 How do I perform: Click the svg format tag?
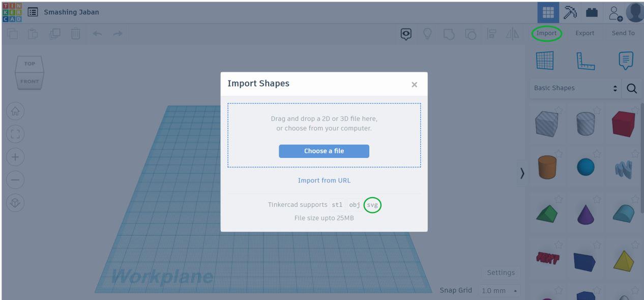pos(373,205)
